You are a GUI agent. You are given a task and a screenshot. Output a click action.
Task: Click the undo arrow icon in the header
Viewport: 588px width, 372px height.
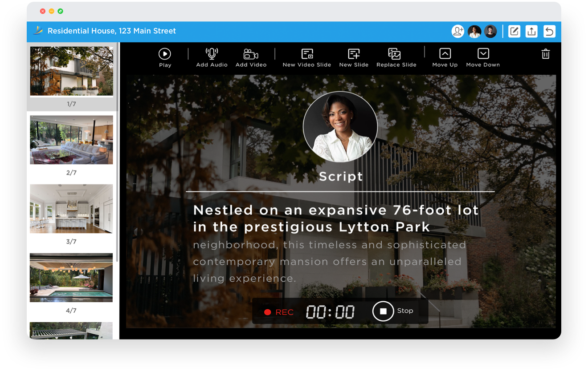click(549, 31)
